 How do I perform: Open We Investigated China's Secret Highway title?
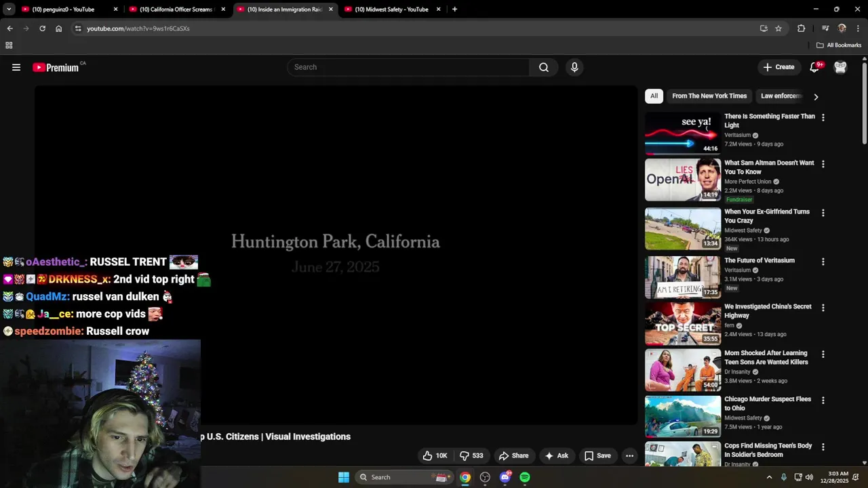[768, 311]
